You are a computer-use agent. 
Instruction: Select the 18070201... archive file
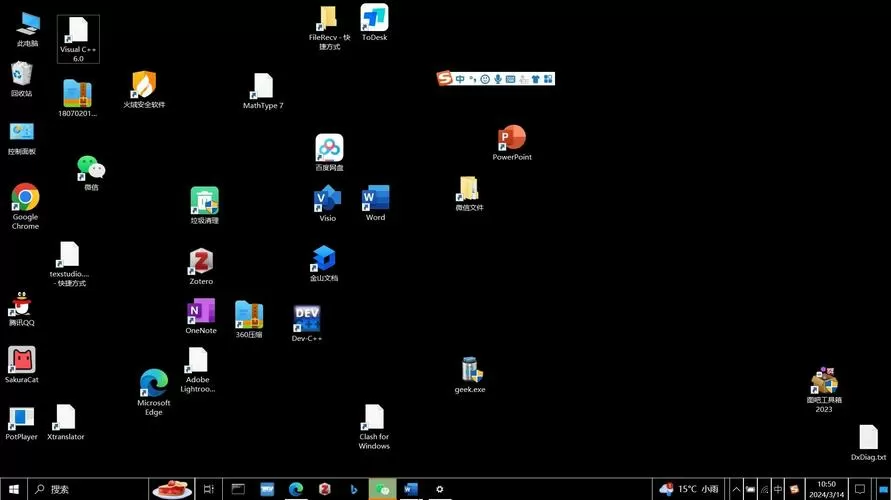tap(77, 98)
